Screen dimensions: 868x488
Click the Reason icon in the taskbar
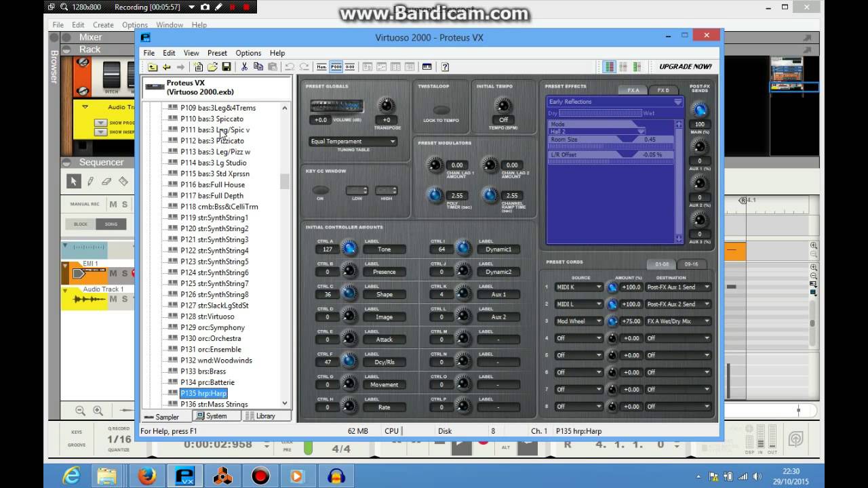(223, 476)
